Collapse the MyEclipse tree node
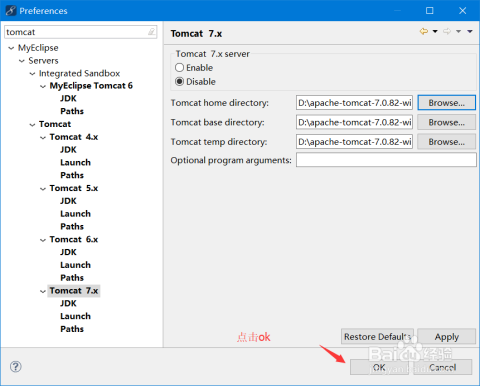 pos(11,48)
